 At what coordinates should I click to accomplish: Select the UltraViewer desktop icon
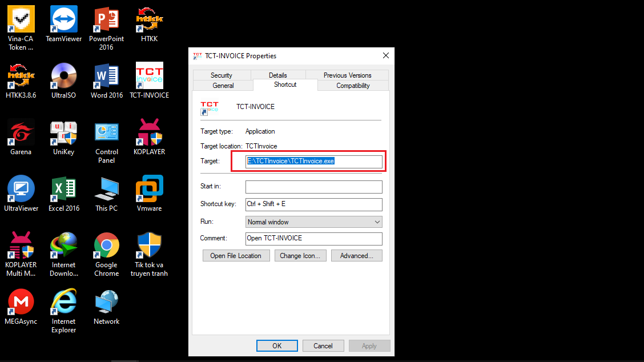coord(21,194)
